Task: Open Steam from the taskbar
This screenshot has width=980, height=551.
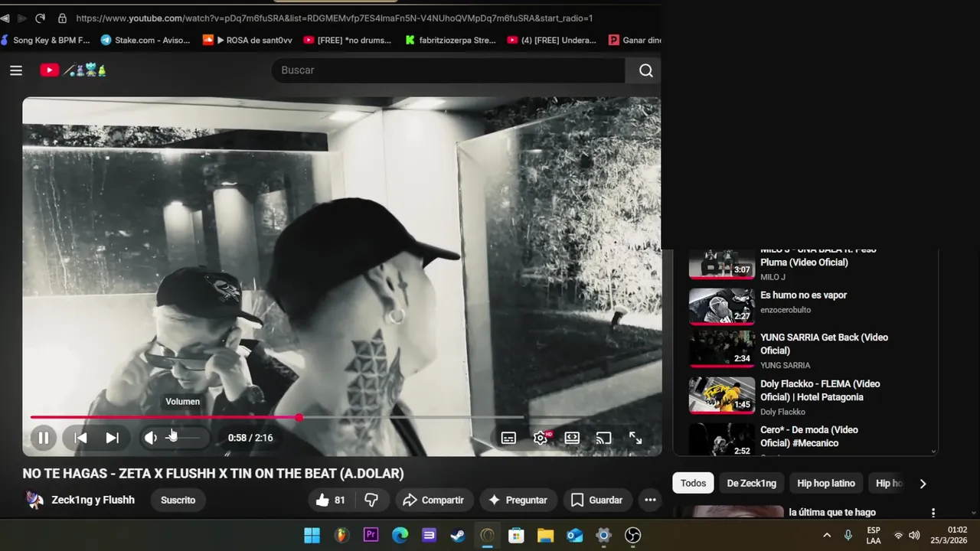Action: click(x=458, y=535)
